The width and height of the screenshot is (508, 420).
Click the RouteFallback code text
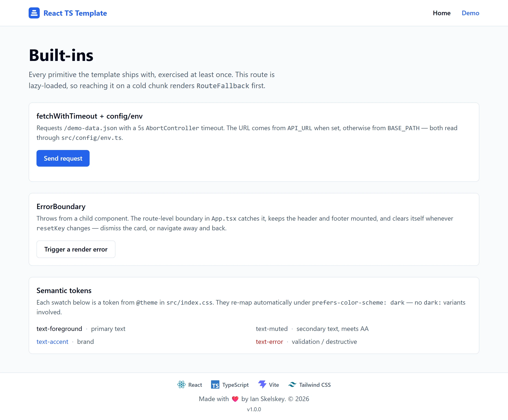[223, 86]
